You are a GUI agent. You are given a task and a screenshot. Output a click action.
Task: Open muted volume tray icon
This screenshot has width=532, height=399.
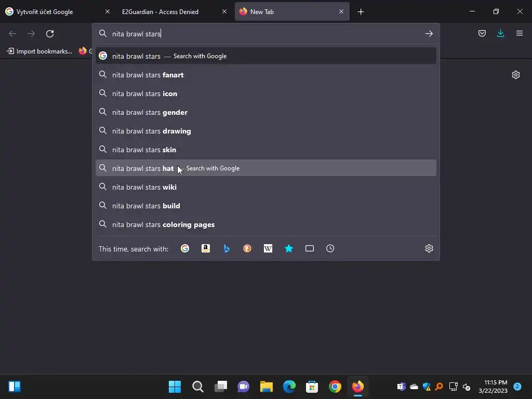point(466,387)
